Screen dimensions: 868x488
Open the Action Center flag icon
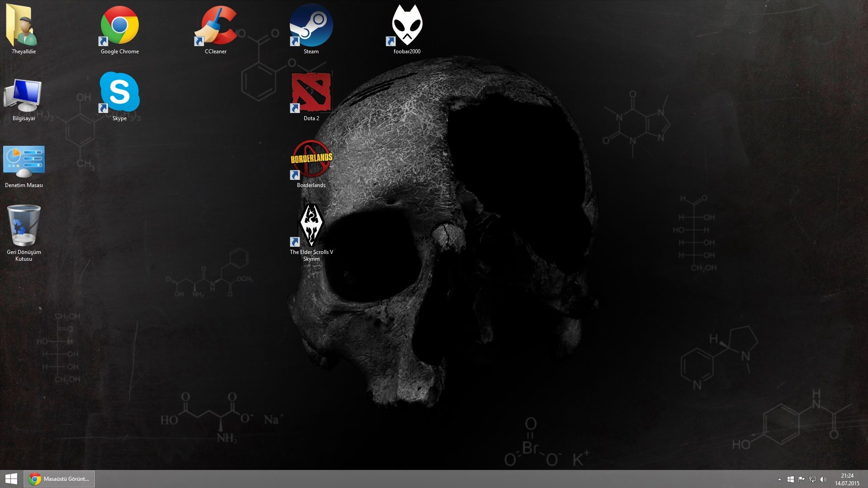[801, 479]
